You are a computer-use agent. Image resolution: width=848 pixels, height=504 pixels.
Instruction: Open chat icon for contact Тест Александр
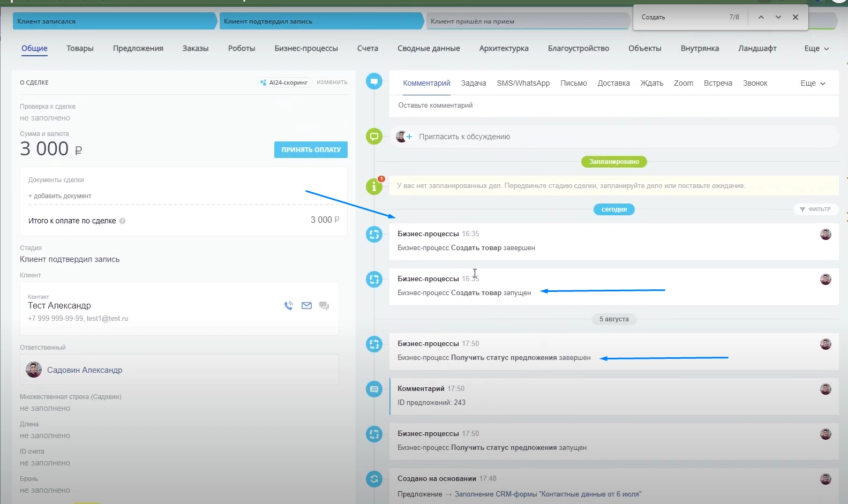click(324, 306)
